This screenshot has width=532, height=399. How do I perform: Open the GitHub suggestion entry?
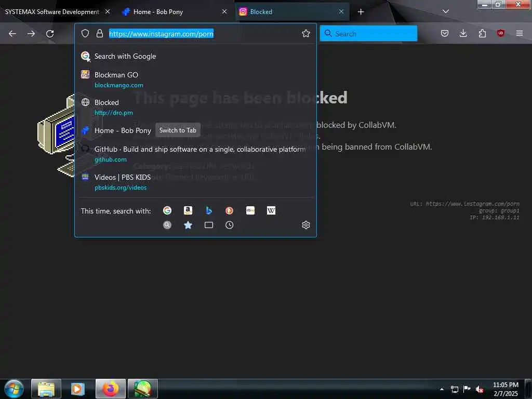[195, 154]
